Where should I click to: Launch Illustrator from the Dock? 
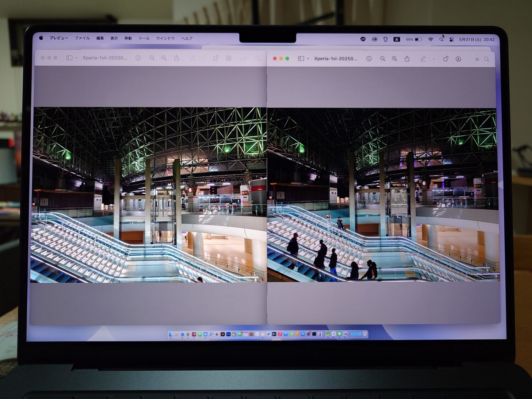(x=223, y=334)
